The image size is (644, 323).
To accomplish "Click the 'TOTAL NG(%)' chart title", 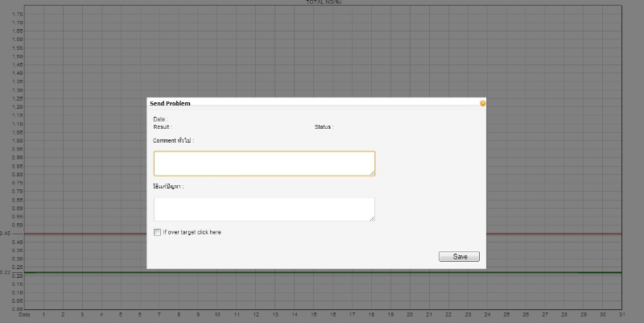I will click(324, 2).
